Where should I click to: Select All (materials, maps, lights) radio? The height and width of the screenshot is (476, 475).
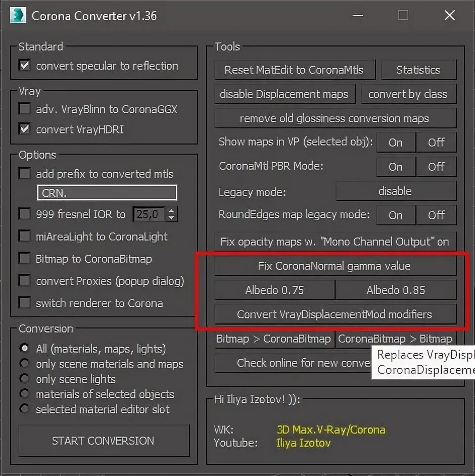[24, 348]
